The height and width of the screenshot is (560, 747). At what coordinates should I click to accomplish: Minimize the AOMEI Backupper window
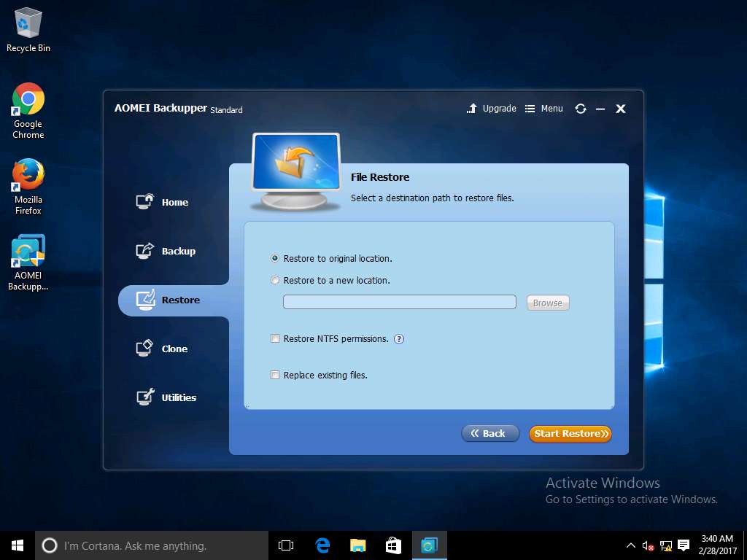click(600, 109)
